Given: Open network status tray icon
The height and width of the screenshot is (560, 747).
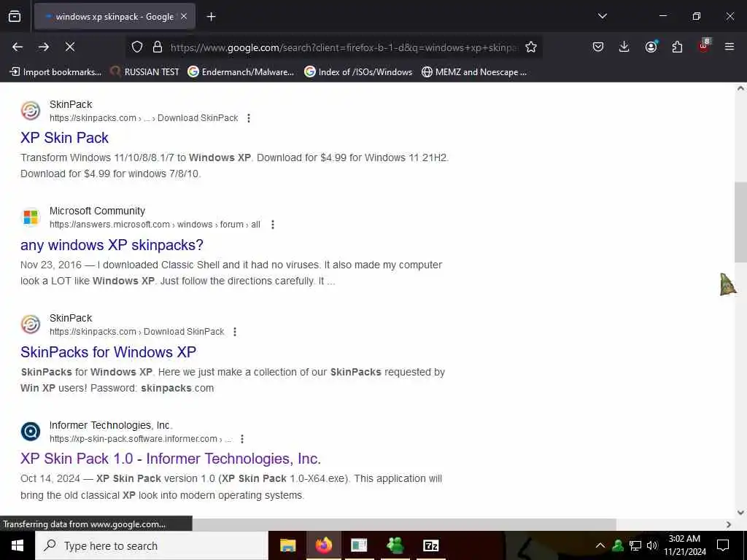Looking at the screenshot, I should (635, 545).
